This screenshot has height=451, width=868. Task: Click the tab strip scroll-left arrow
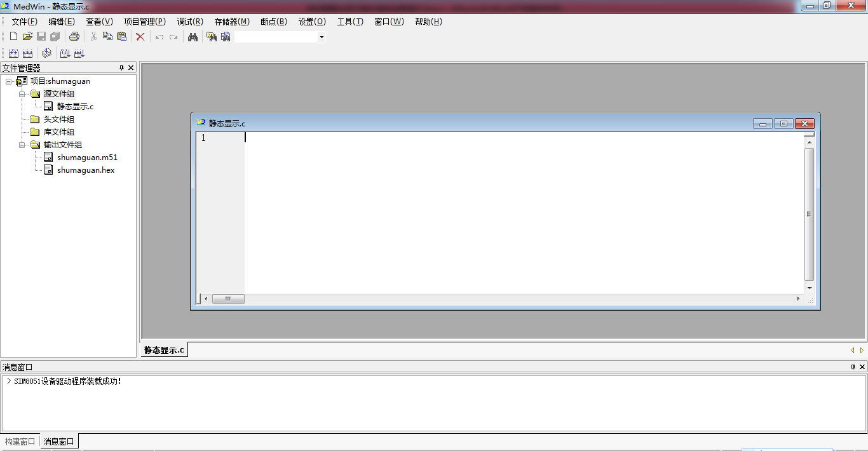[853, 350]
